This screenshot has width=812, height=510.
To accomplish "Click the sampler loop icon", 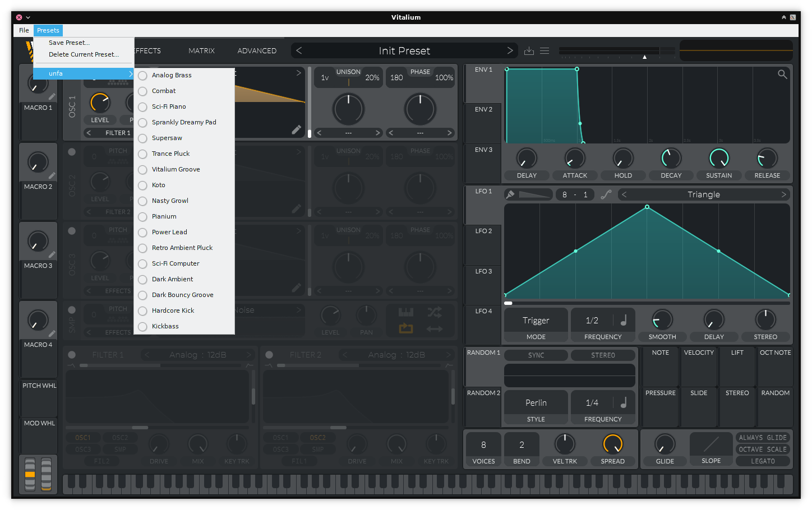I will (406, 329).
